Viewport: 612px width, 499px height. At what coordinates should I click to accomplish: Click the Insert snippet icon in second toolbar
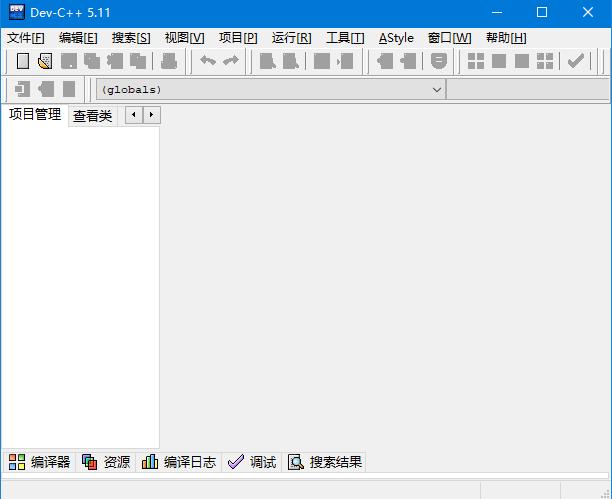pos(22,89)
